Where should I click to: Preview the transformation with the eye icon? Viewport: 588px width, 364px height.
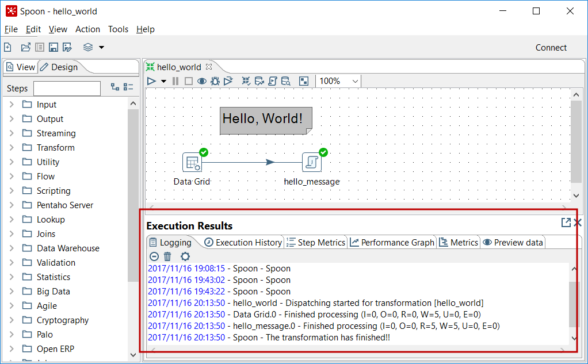coord(202,81)
